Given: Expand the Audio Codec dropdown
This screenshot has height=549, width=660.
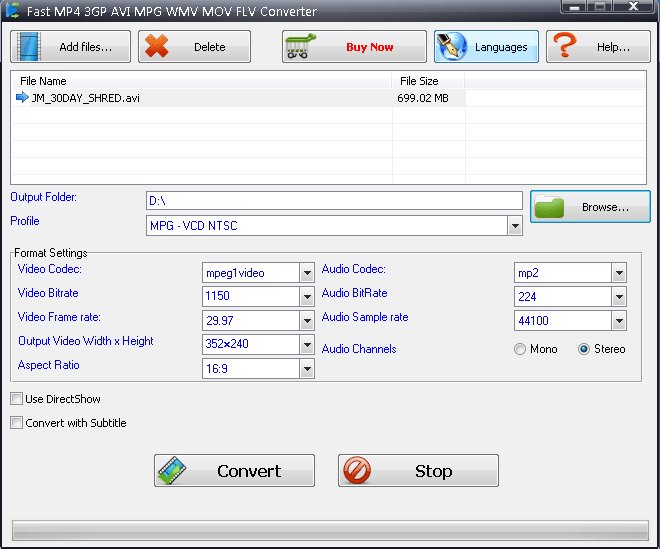Looking at the screenshot, I should click(x=619, y=273).
